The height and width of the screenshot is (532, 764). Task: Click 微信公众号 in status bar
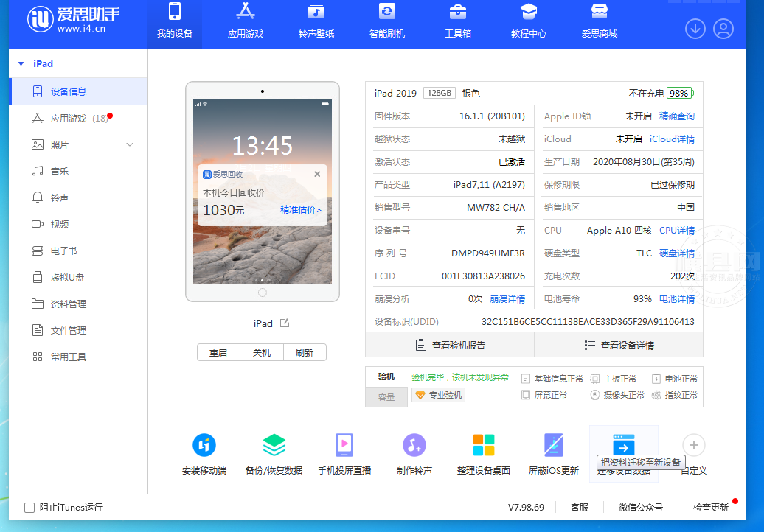(x=641, y=508)
